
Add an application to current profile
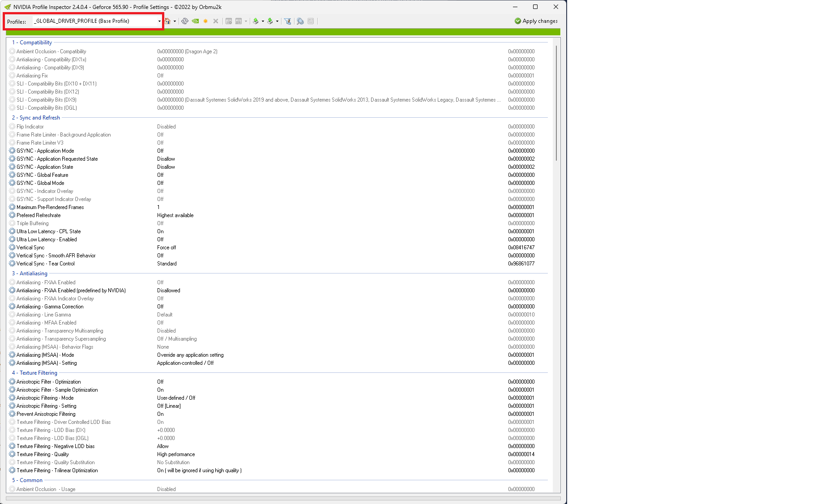pyautogui.click(x=228, y=21)
